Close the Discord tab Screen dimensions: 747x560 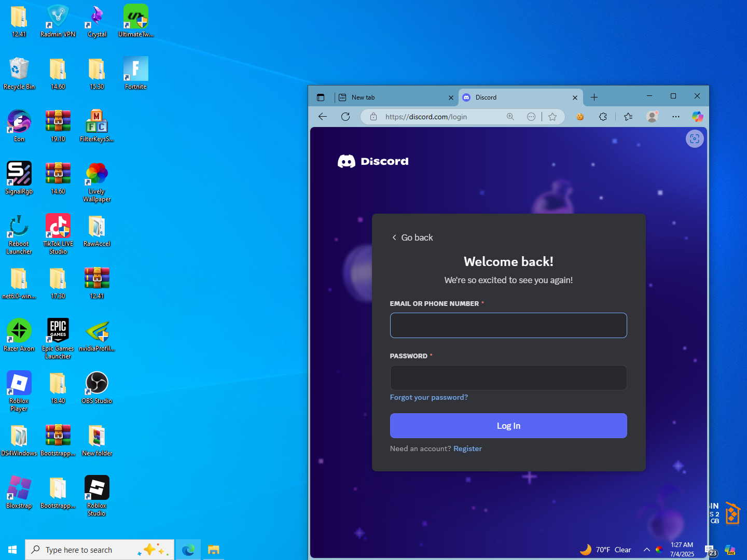(575, 97)
